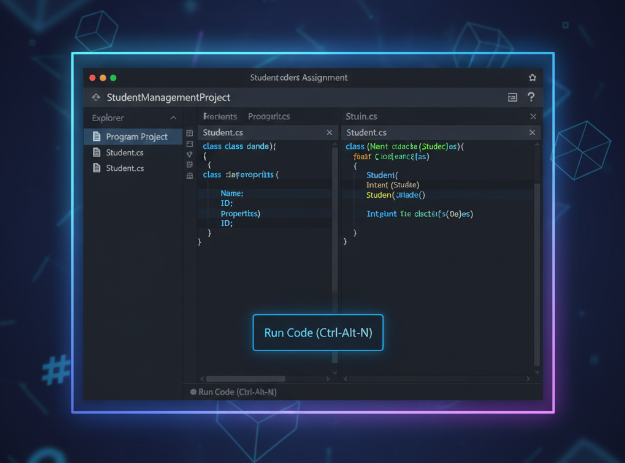Click the Program Project file icon

(96, 136)
